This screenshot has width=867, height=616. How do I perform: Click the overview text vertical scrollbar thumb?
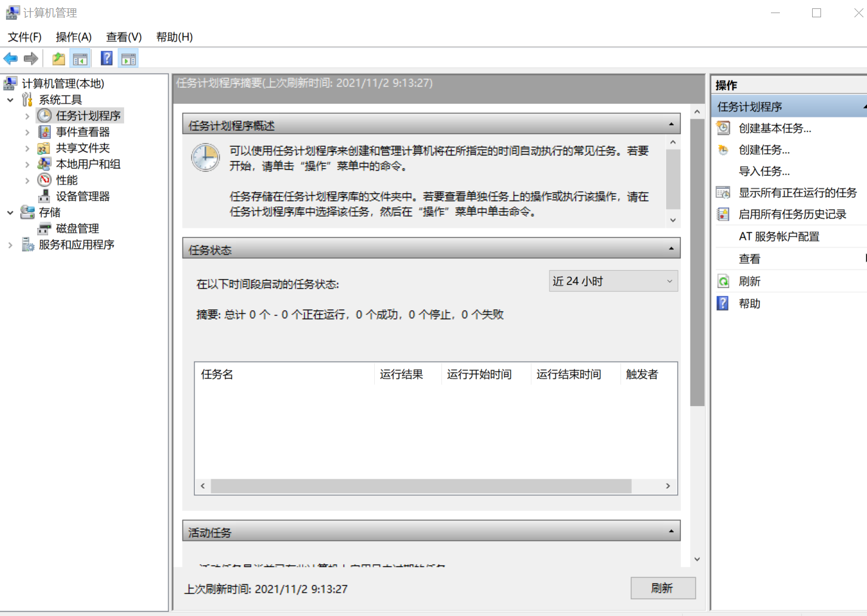point(672,179)
